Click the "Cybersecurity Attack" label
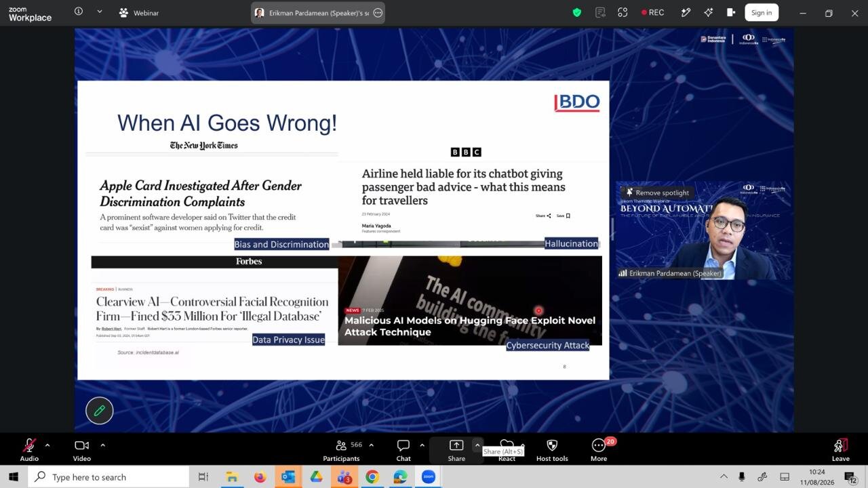 pyautogui.click(x=548, y=345)
